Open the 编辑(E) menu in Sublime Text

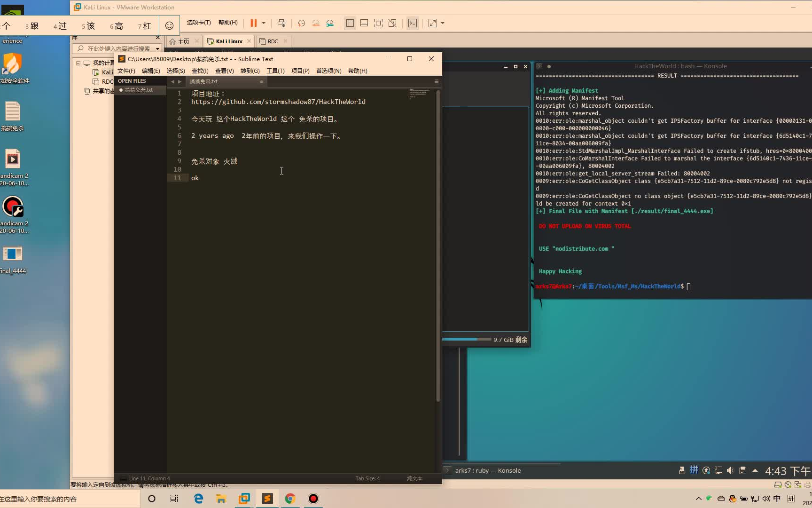pyautogui.click(x=151, y=71)
